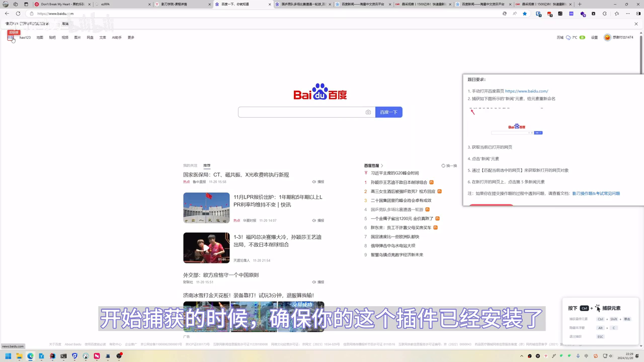Click the bookmark star icon in the address bar

[525, 14]
